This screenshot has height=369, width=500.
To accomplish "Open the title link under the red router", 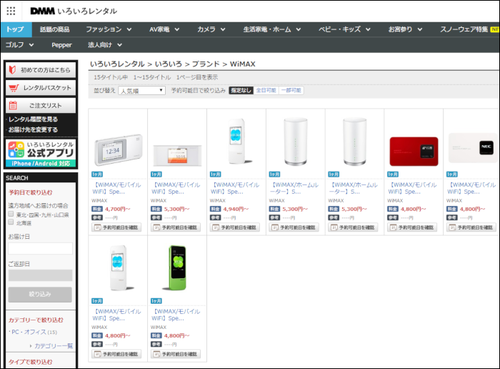I will (412, 188).
